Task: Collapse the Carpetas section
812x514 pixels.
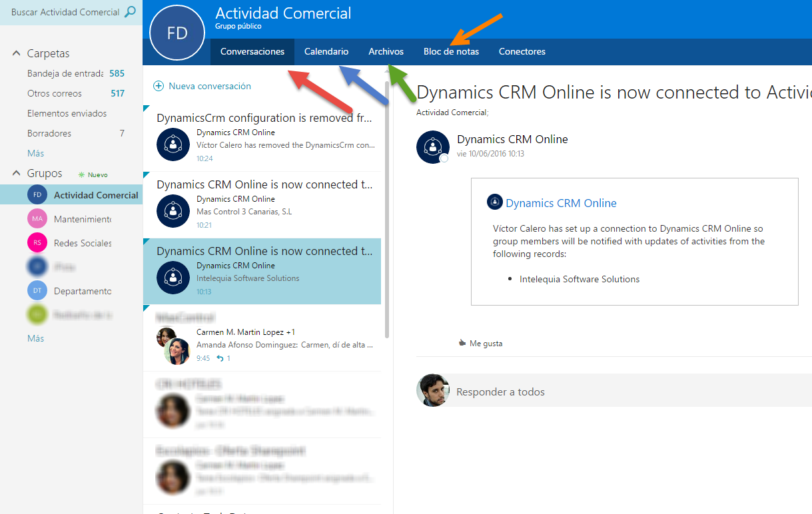Action: (17, 53)
